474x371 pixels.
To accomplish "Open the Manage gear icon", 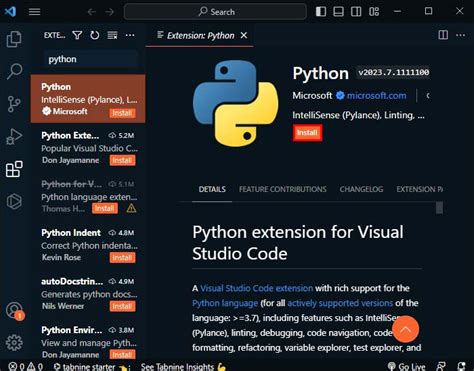I will pos(14,342).
